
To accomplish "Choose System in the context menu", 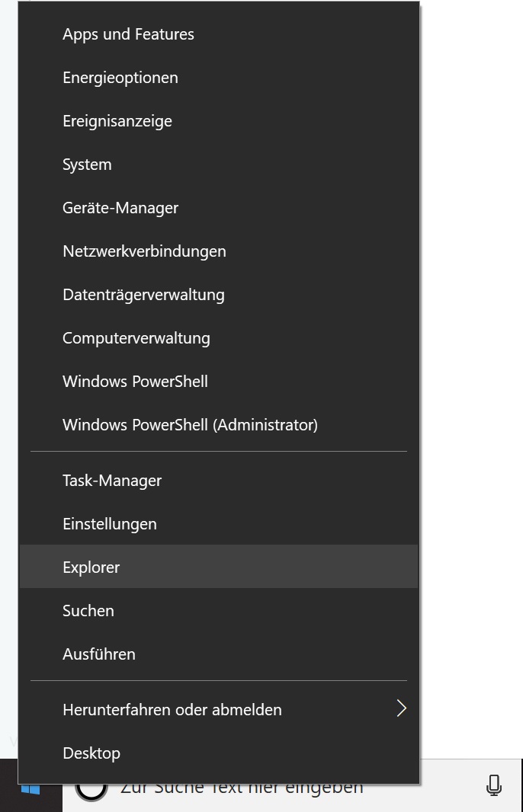I will point(87,165).
